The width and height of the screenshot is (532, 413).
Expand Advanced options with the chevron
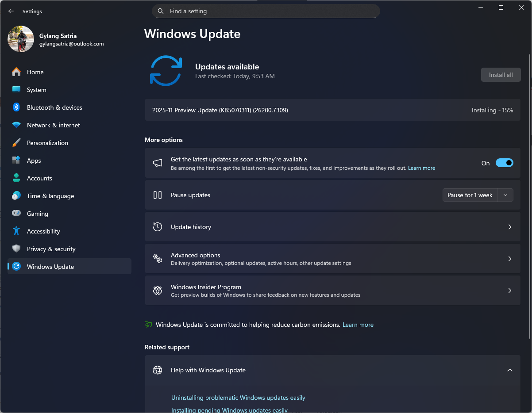(x=509, y=259)
